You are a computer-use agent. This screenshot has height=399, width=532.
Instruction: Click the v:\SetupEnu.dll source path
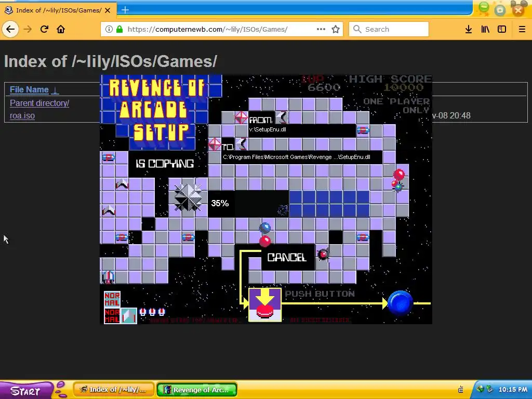(268, 129)
